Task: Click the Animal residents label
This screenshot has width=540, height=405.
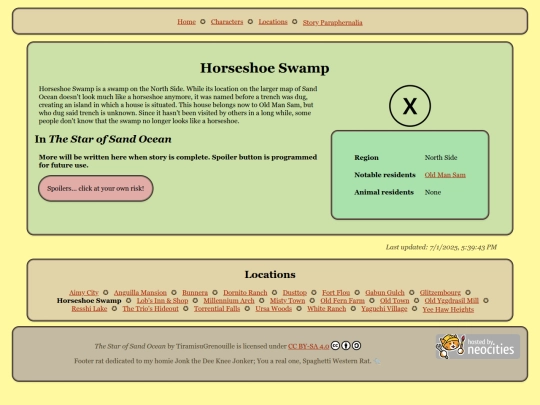Action: (384, 192)
